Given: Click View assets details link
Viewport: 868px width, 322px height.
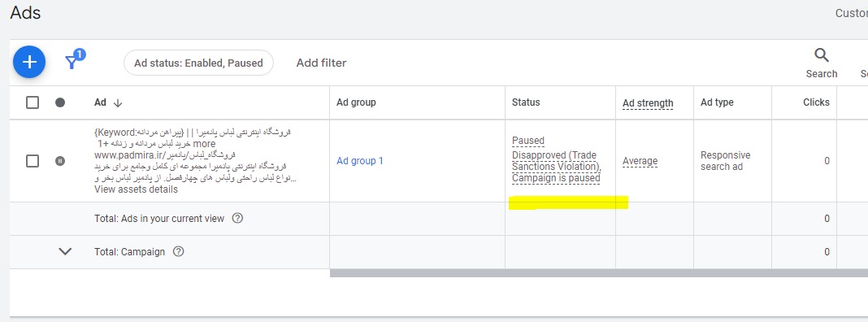Looking at the screenshot, I should pyautogui.click(x=137, y=189).
